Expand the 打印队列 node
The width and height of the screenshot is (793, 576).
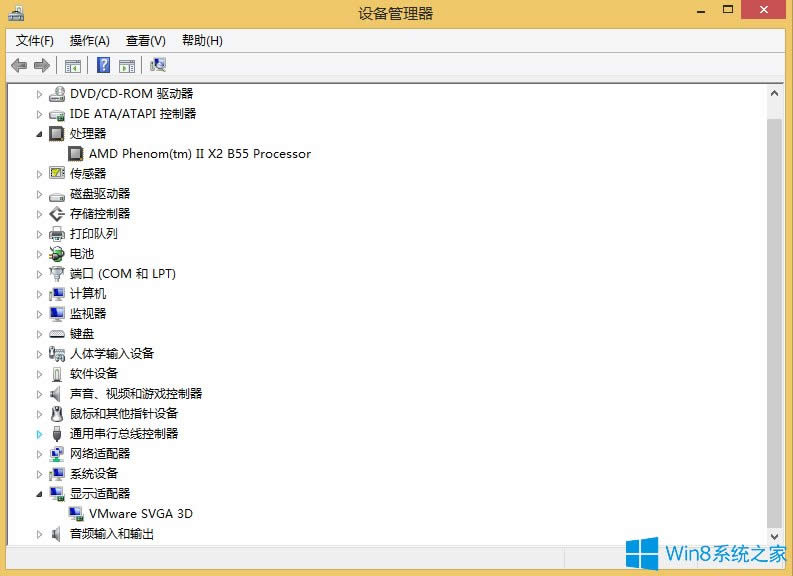click(39, 234)
